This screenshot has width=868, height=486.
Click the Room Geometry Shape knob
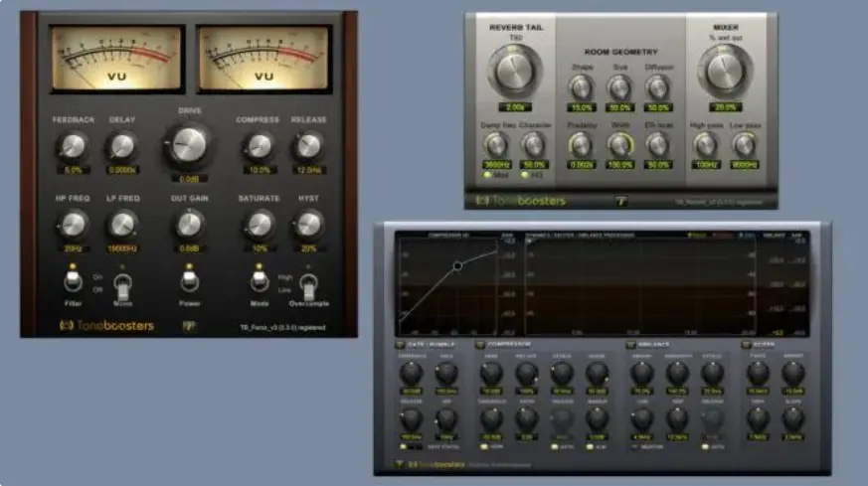581,87
